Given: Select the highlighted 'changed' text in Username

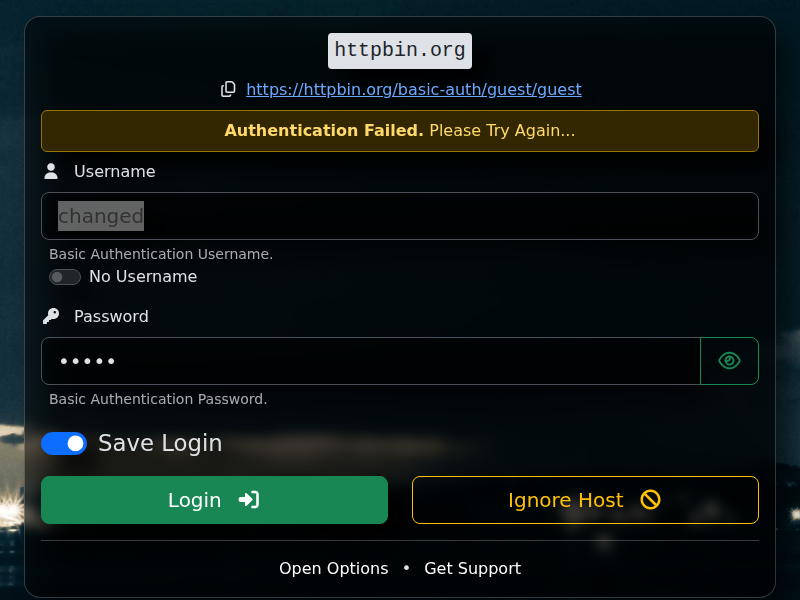Looking at the screenshot, I should pyautogui.click(x=100, y=215).
